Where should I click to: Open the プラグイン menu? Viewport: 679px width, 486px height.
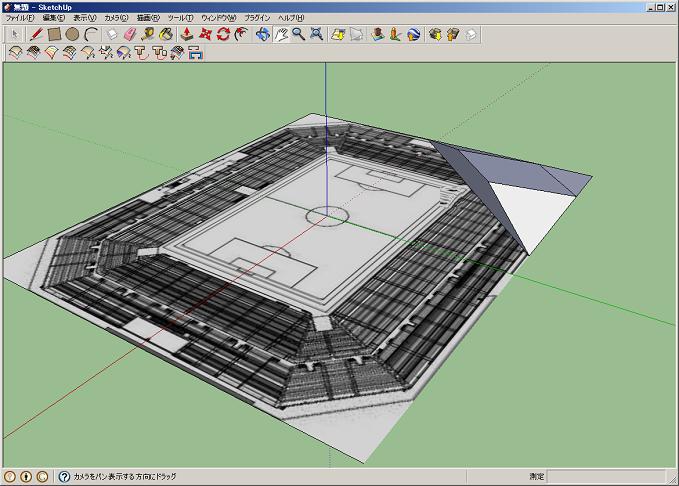click(257, 18)
